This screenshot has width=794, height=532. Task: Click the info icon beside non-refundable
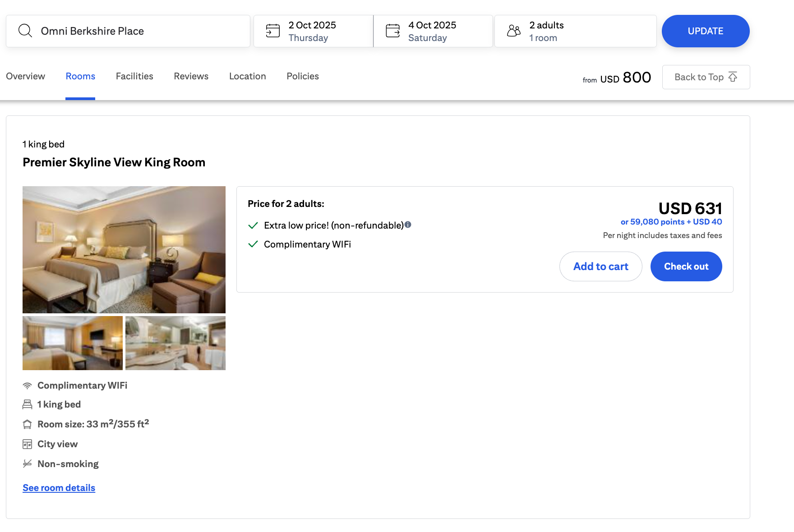tap(408, 225)
